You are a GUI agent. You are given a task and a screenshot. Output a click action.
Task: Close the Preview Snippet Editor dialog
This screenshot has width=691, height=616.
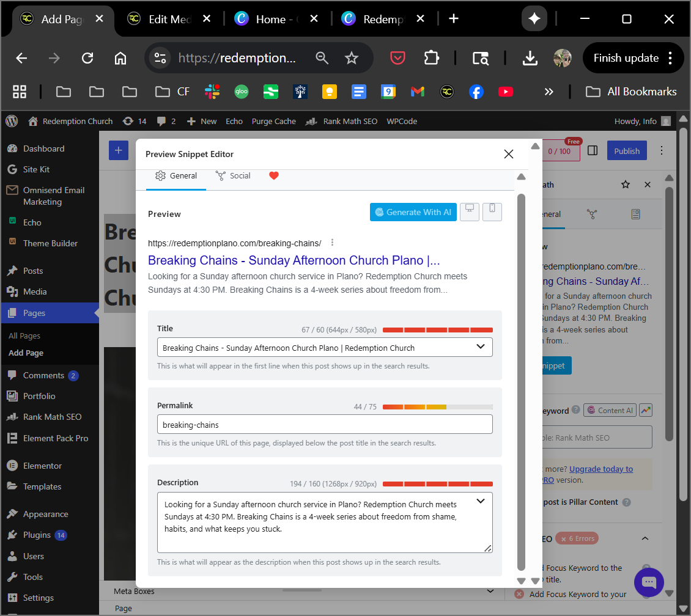[509, 154]
